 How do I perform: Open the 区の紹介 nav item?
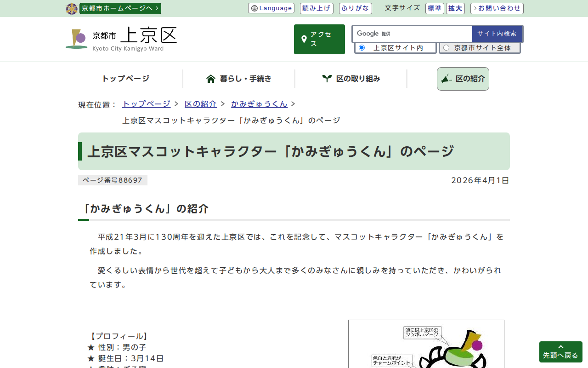click(463, 79)
